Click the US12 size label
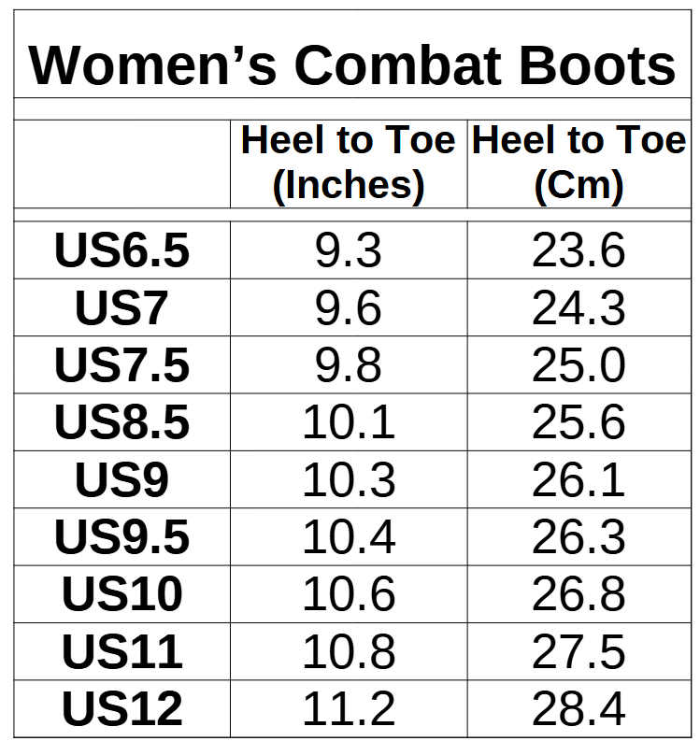Image resolution: width=700 pixels, height=741 pixels. tap(121, 709)
